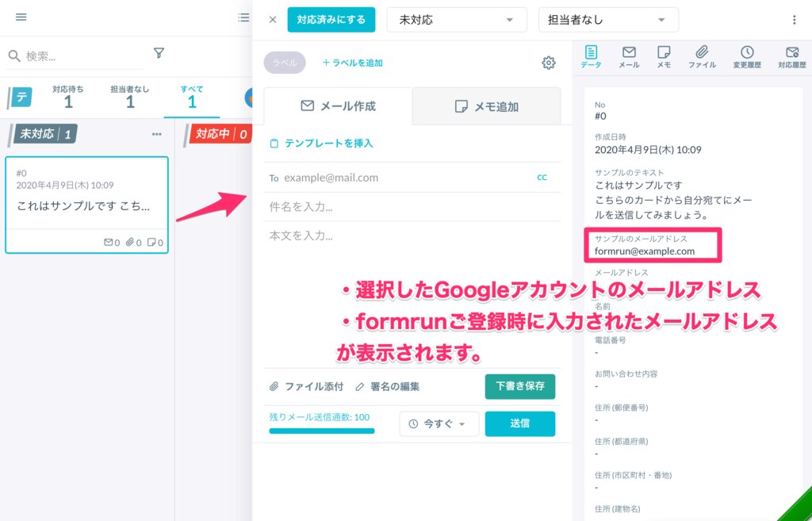Viewport: 812px width, 521px height.
Task: Click the formrun@example.com address
Action: (644, 251)
